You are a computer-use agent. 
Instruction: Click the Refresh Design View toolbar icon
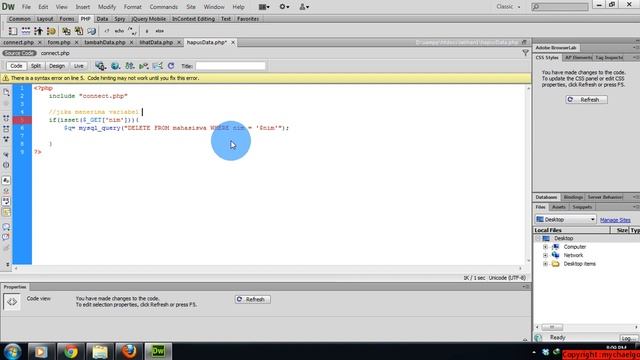tap(171, 66)
